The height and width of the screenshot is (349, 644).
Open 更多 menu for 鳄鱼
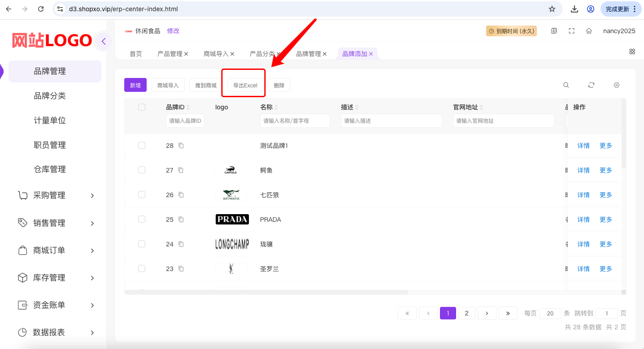coord(606,170)
